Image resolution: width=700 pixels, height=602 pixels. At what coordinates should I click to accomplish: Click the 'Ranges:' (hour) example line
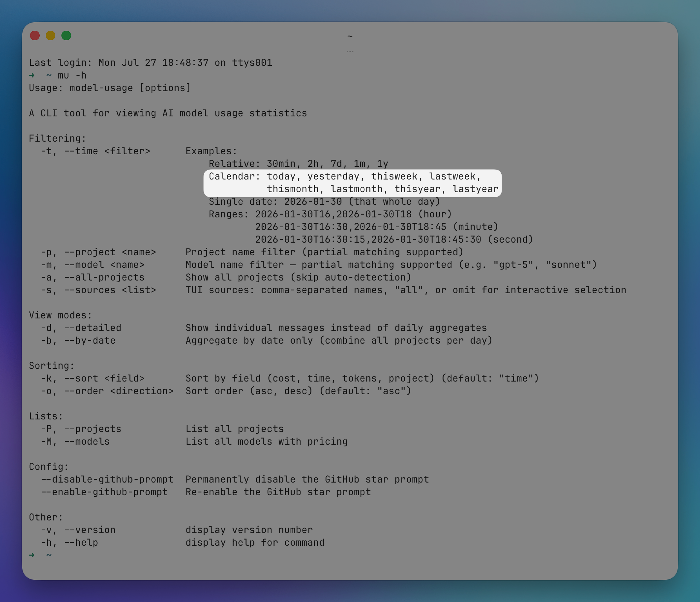pyautogui.click(x=331, y=214)
